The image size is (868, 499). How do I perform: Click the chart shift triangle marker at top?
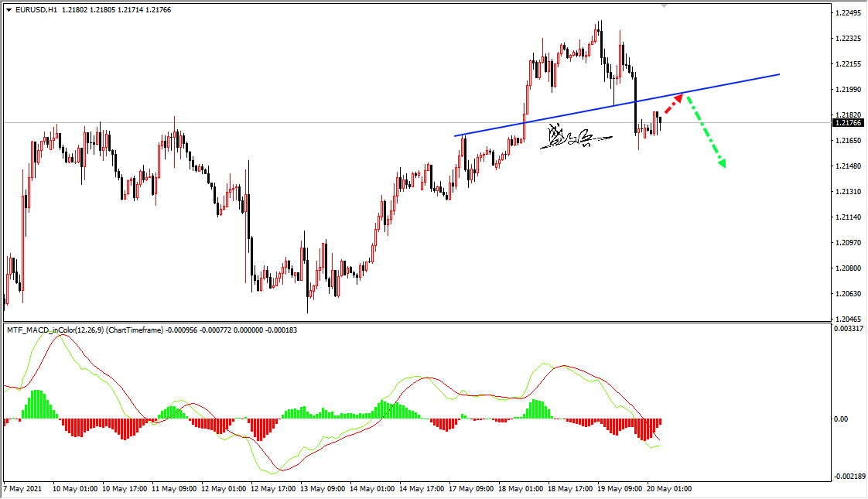point(665,5)
